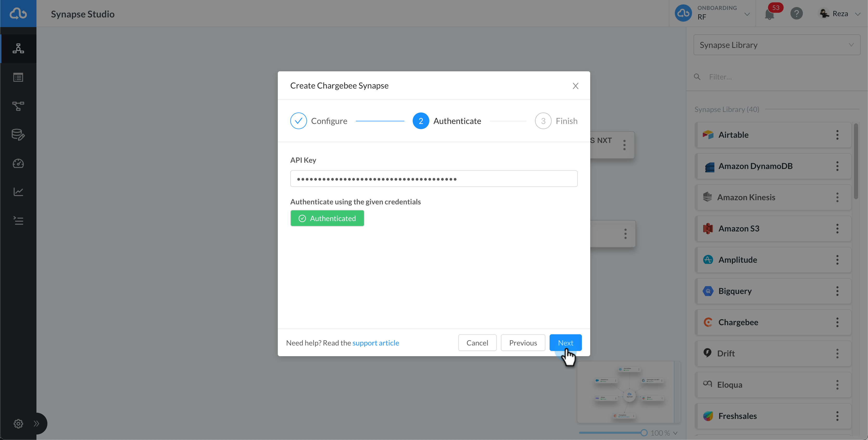Image resolution: width=868 pixels, height=440 pixels.
Task: Open the help question mark icon
Action: (x=797, y=14)
